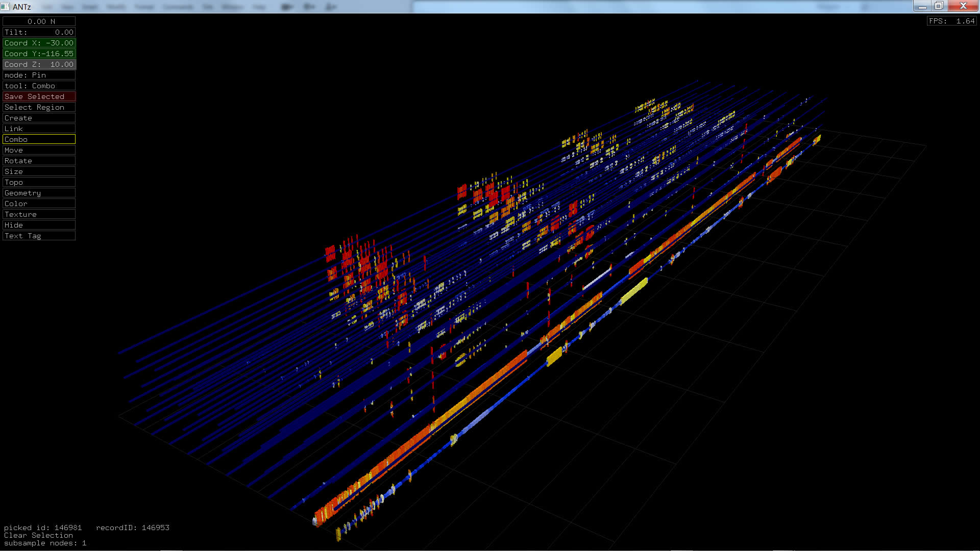Screen dimensions: 980x551
Task: Click Clear Selection in the console
Action: pyautogui.click(x=38, y=535)
